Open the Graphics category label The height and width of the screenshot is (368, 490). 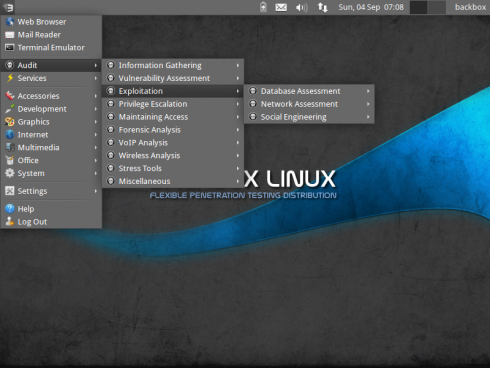pos(33,122)
